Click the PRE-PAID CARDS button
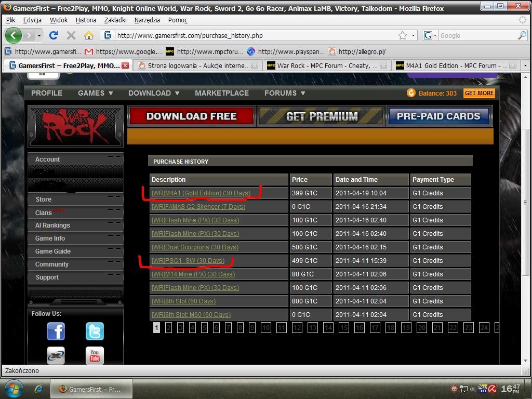This screenshot has height=399, width=532. coord(438,116)
